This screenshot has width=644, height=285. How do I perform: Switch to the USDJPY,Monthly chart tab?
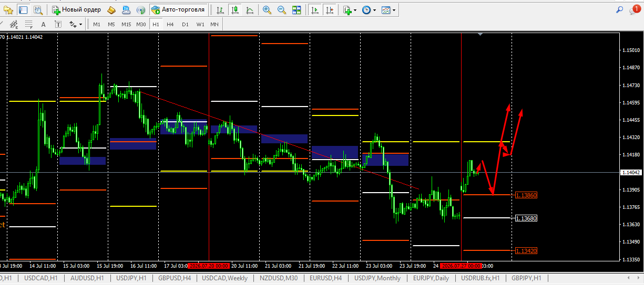[377, 278]
